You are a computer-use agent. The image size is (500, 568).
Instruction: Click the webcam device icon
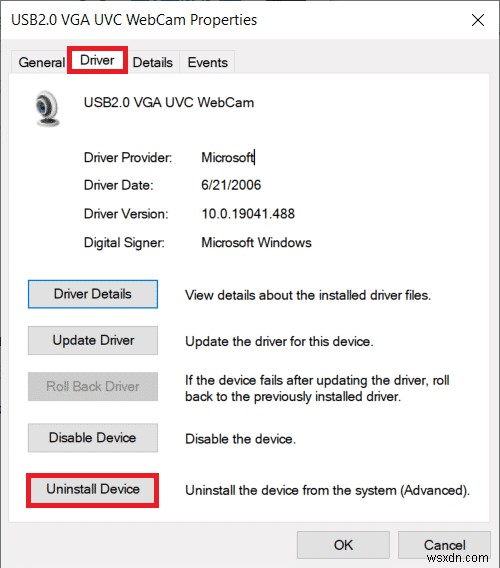click(x=47, y=108)
